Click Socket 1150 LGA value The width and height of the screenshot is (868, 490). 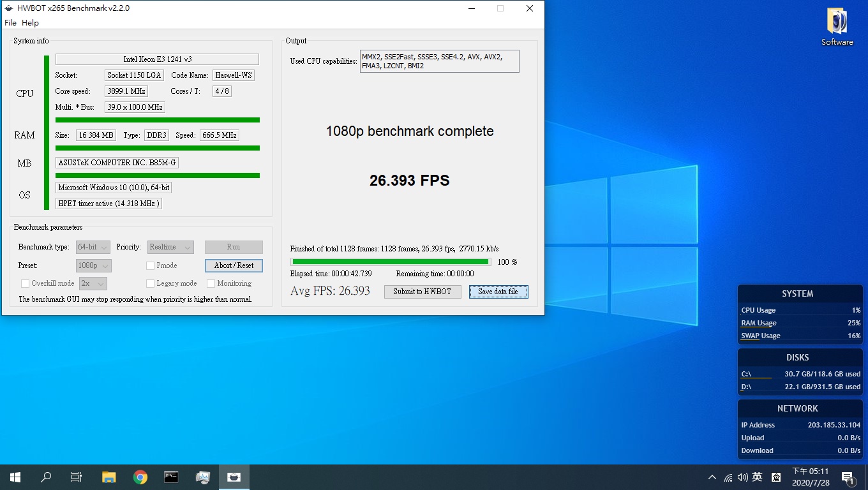[134, 75]
